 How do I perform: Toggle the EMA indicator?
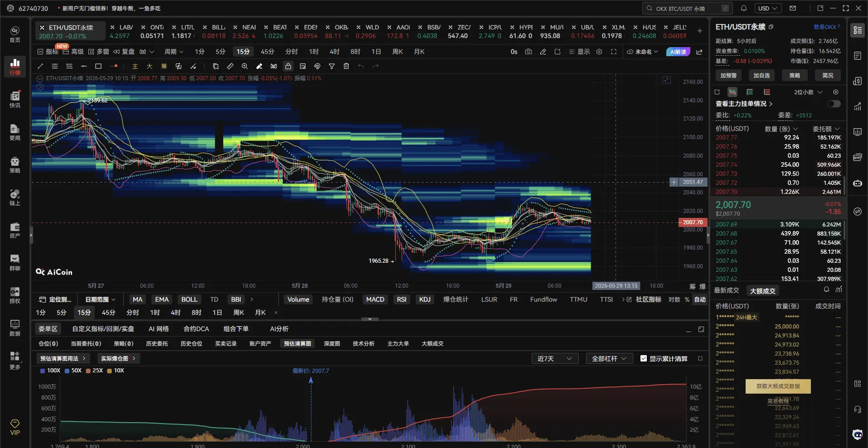click(162, 299)
